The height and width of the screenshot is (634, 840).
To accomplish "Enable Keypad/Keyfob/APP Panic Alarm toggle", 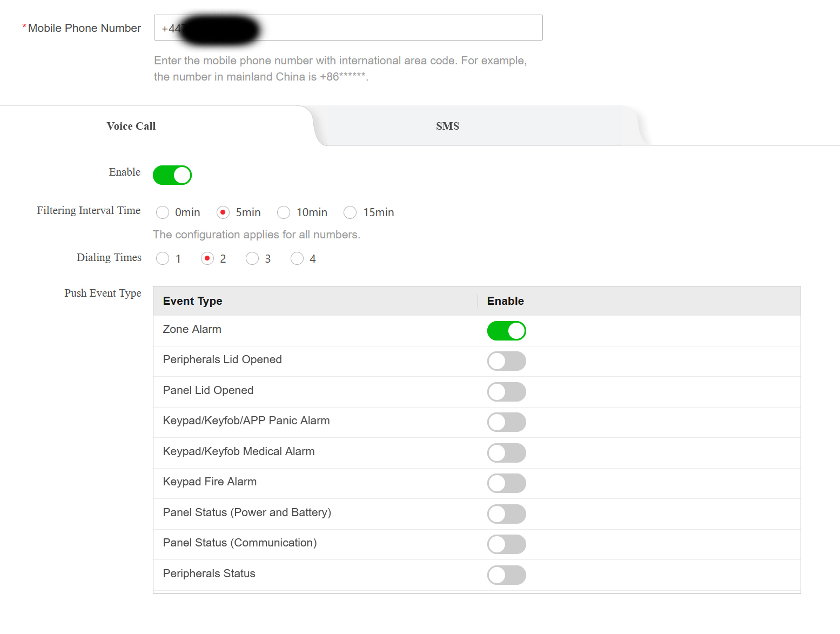I will pos(506,422).
